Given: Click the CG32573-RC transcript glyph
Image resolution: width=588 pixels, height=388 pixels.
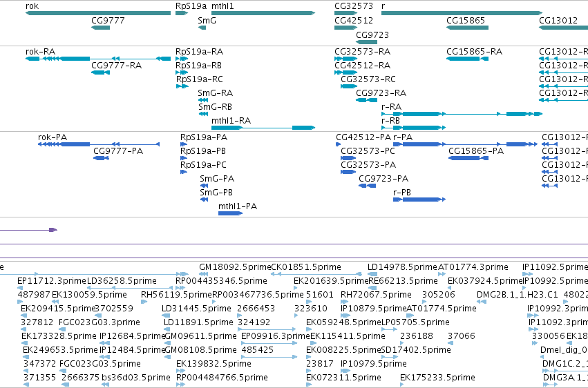Looking at the screenshot, I should coord(349,86).
